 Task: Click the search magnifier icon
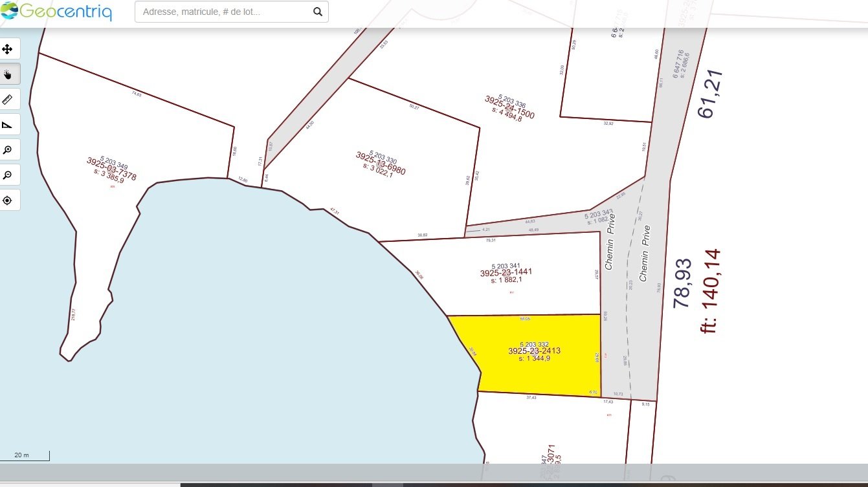pos(318,12)
